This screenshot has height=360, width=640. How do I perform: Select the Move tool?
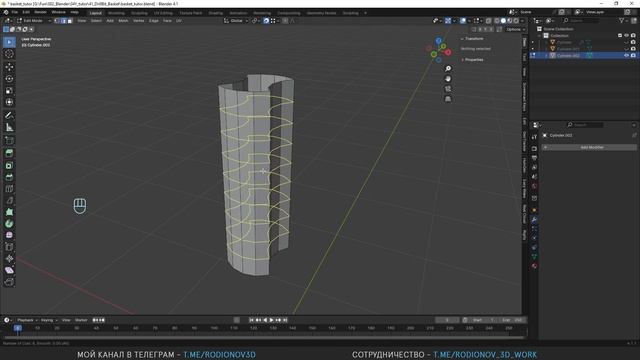(9, 67)
